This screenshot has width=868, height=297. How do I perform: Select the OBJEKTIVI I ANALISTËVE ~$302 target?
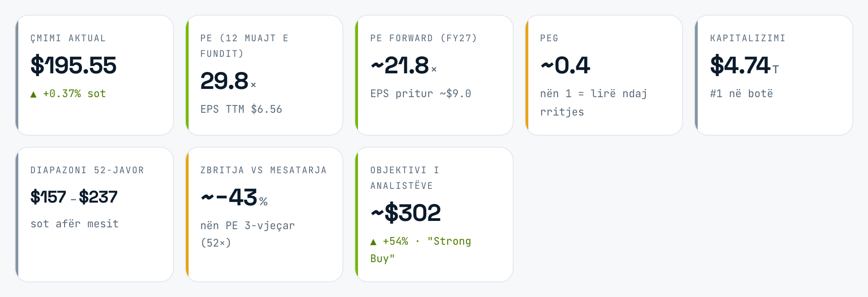click(406, 213)
